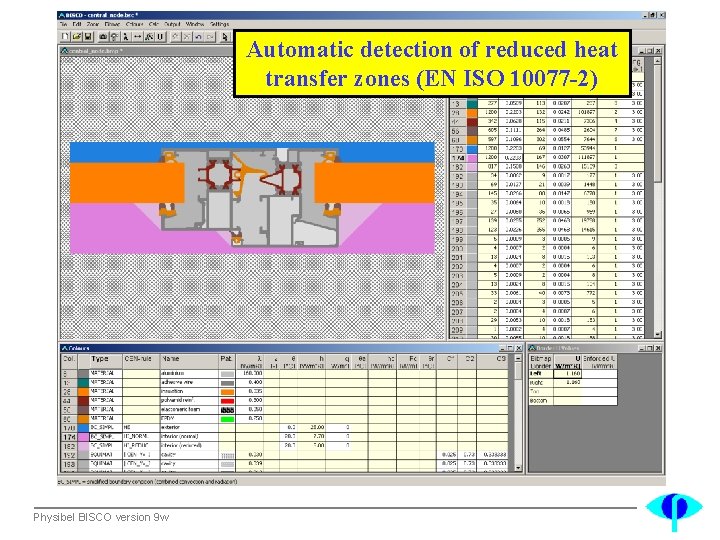This screenshot has height=540, width=720.
Task: Click the 'exterior' name cell
Action: coord(189,428)
